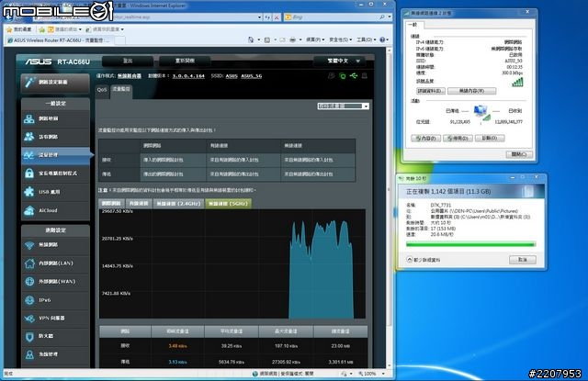Click the 詳細資料 button in wireless status window
588x381 pixels.
[x=431, y=91]
